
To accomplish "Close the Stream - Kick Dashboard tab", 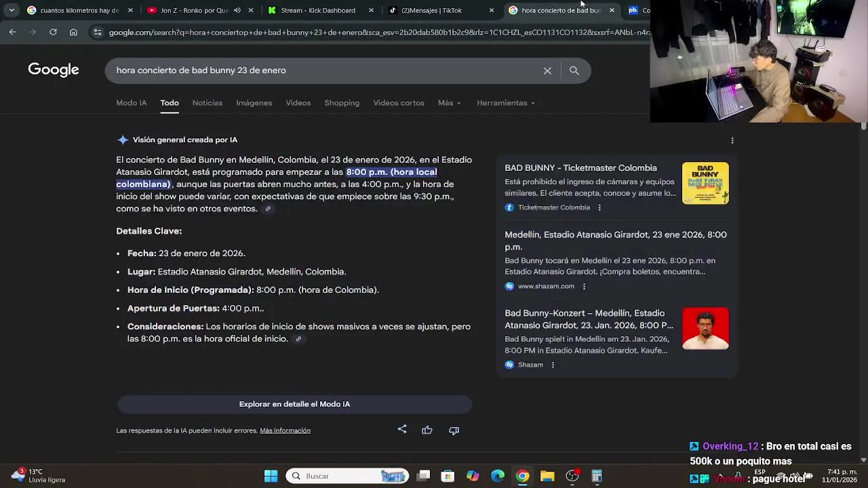I will (371, 10).
